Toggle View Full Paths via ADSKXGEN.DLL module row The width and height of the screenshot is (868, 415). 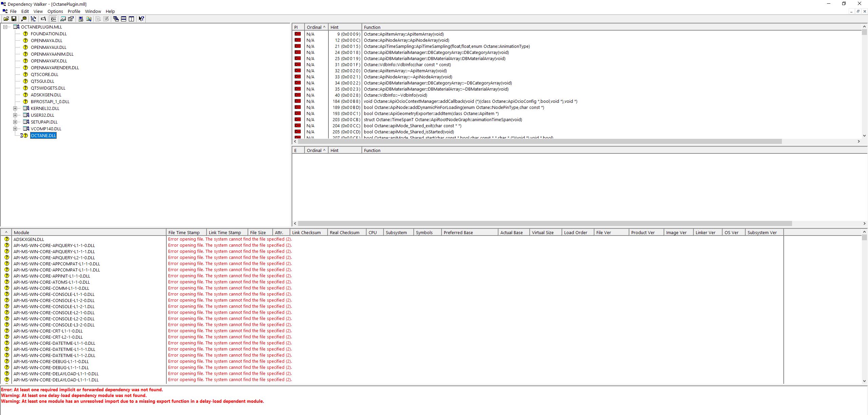tap(29, 239)
